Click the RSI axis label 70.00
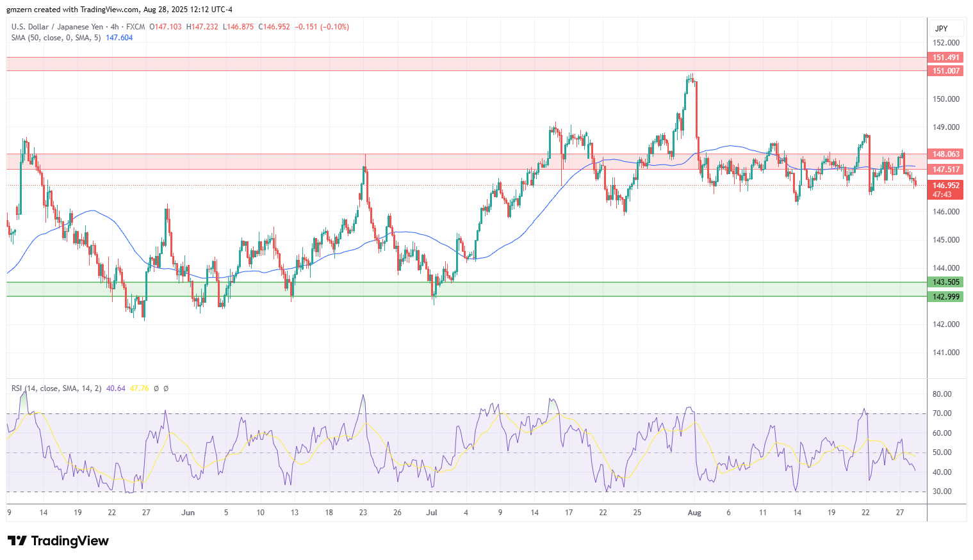 point(942,413)
